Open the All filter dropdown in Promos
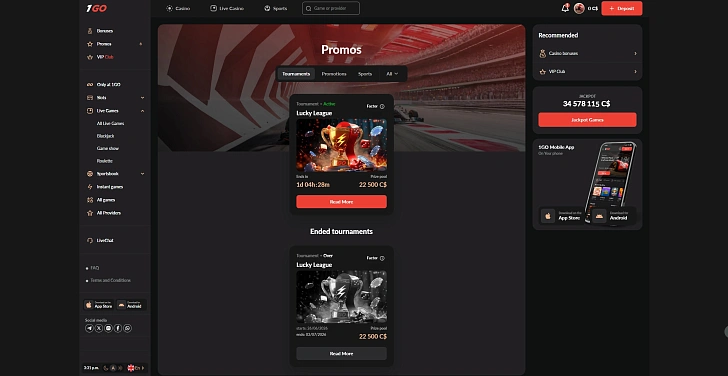 coord(392,74)
